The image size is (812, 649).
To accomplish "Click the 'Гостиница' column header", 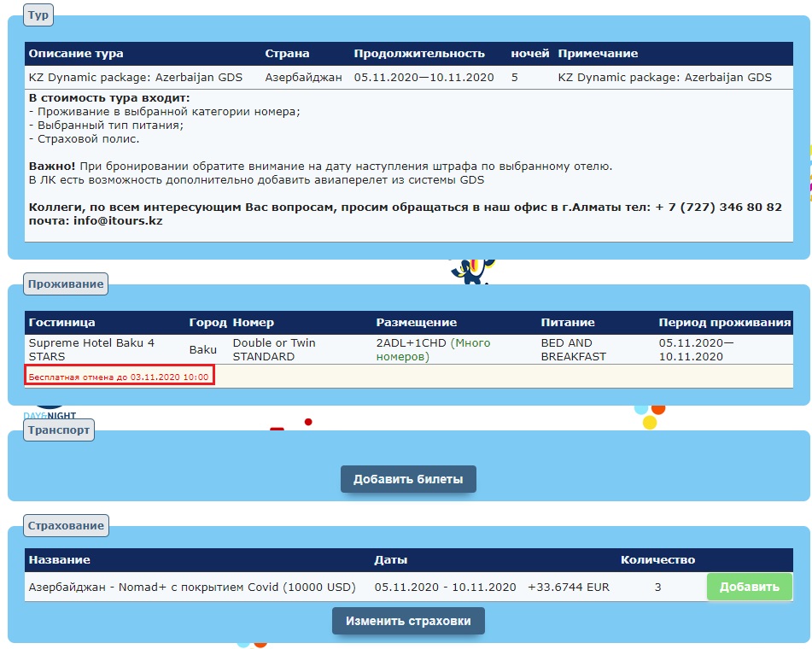I will coord(61,322).
